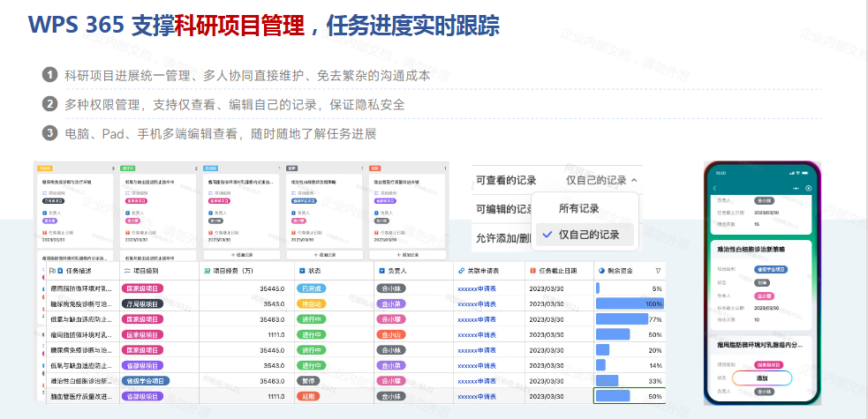Click the plus icon in 已完成 column's add-record button

click(x=232, y=255)
